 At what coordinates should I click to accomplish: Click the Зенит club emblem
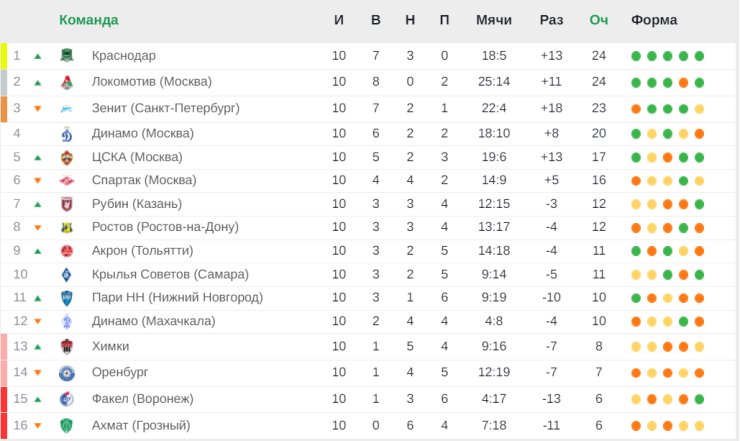tap(67, 109)
